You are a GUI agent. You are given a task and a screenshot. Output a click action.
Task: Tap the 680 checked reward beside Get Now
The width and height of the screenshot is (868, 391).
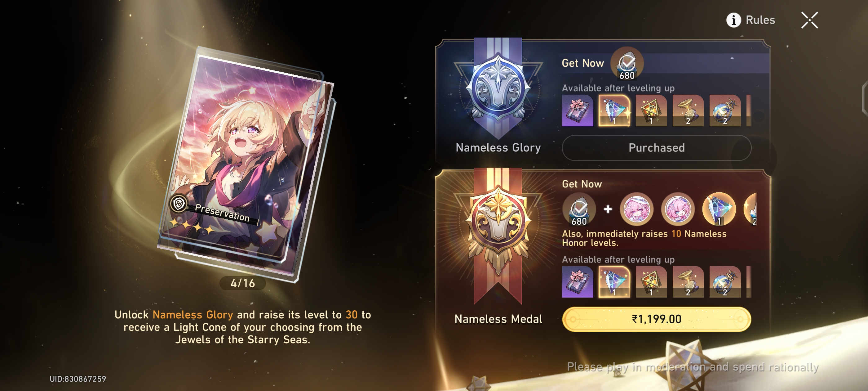pyautogui.click(x=627, y=64)
